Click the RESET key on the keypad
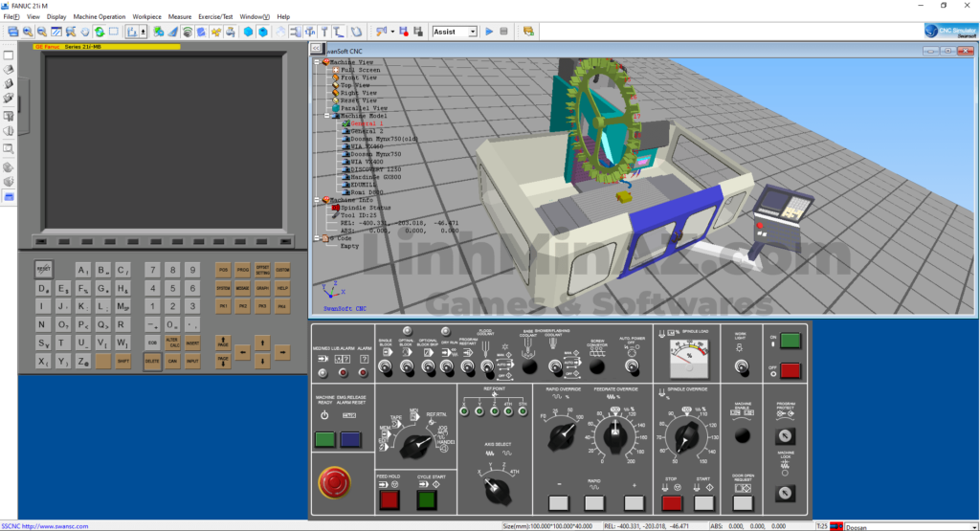The image size is (980, 531). [x=43, y=269]
